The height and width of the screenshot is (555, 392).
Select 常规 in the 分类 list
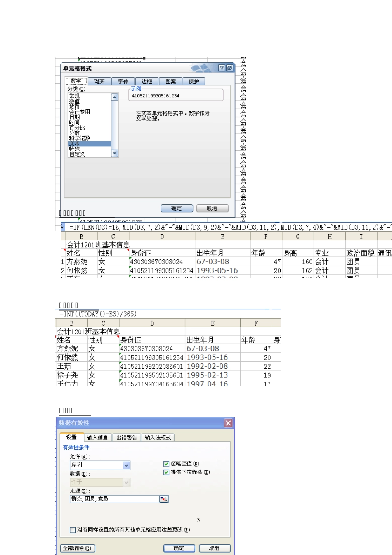[90, 96]
